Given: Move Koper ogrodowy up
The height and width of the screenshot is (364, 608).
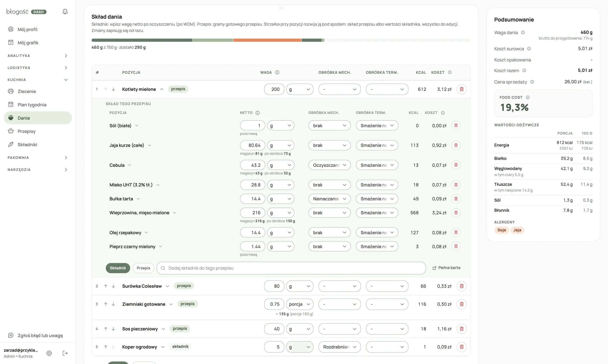Looking at the screenshot, I should coord(106,347).
